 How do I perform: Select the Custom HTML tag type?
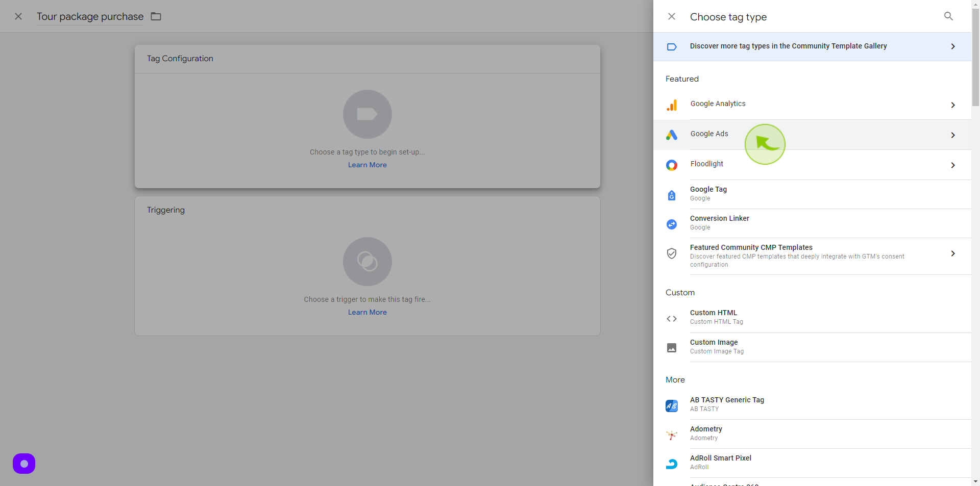coord(812,318)
